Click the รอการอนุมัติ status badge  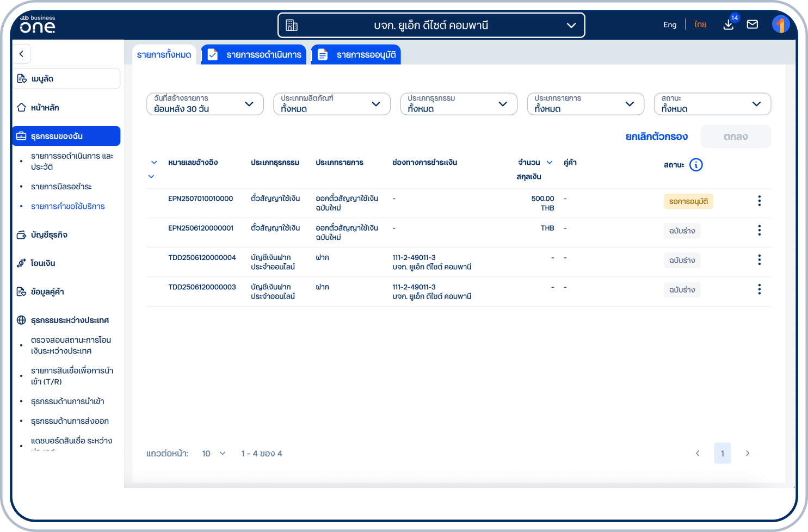point(688,201)
